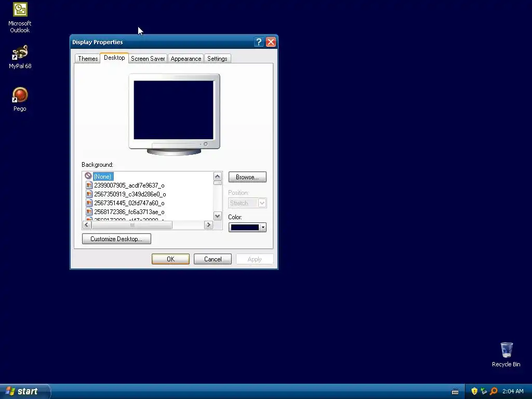Screen dimensions: 532x399
Task: Select the MyPal 68 desktop shortcut
Action: point(20,57)
